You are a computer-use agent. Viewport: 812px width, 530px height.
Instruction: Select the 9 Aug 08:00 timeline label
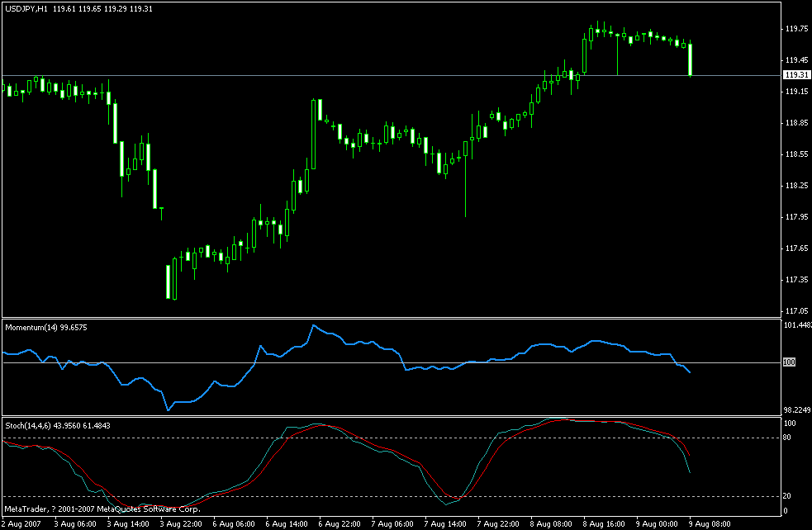pos(711,523)
